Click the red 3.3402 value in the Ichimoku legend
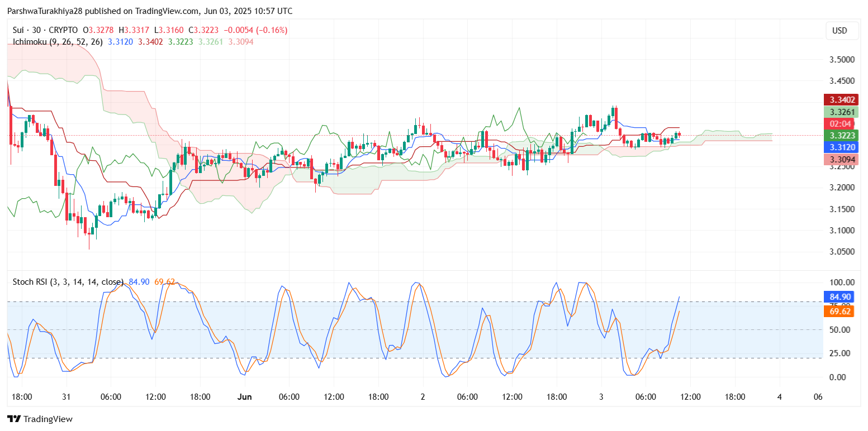The image size is (868, 431). [x=151, y=41]
